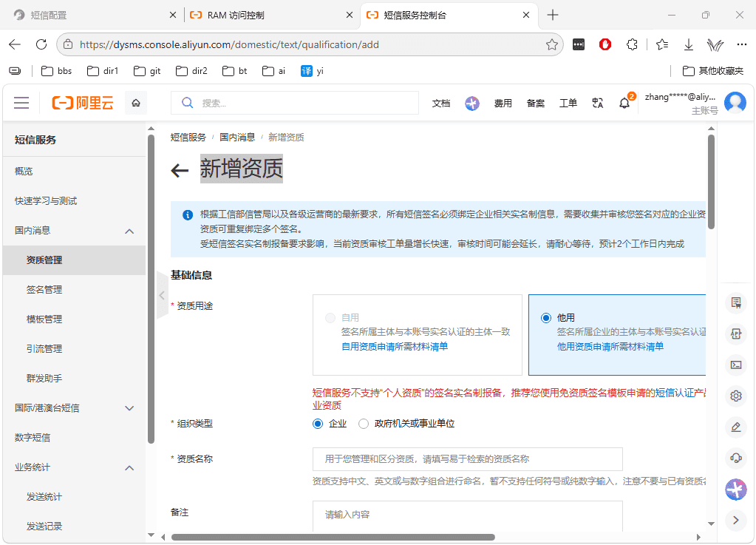
Task: Collapse the 国内消息 sidebar section
Action: 129,231
